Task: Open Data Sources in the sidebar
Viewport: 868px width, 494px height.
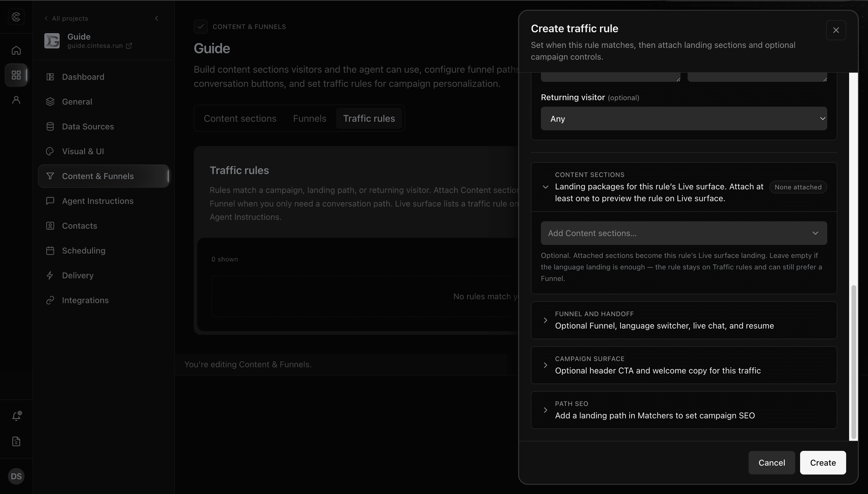Action: (104, 126)
